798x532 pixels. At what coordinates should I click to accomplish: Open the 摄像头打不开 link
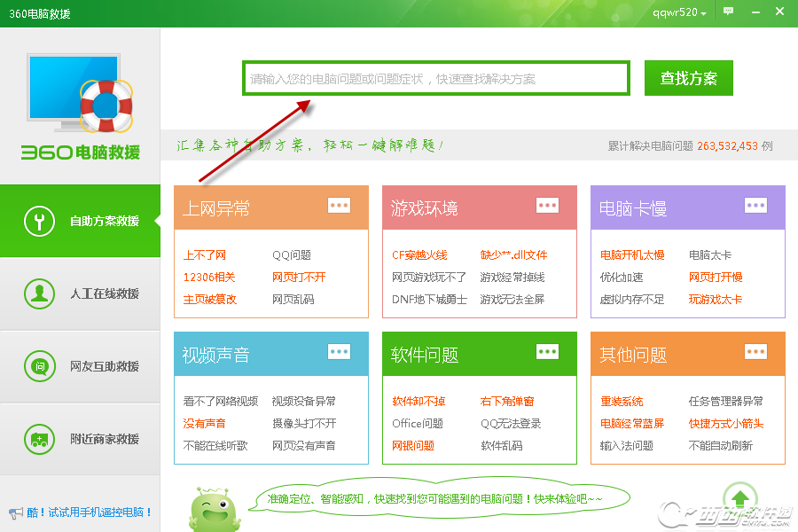304,424
